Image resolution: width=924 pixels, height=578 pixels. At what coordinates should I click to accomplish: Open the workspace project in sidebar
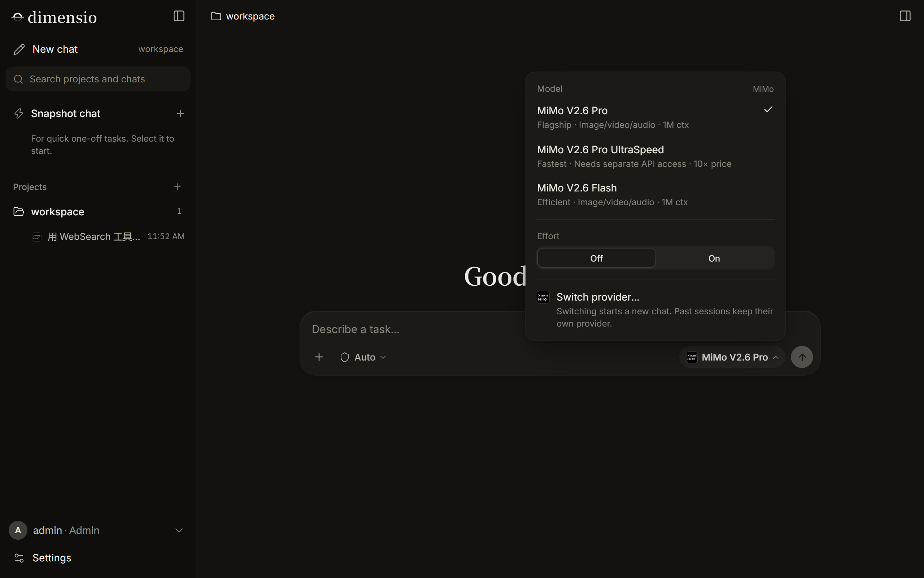pyautogui.click(x=98, y=211)
